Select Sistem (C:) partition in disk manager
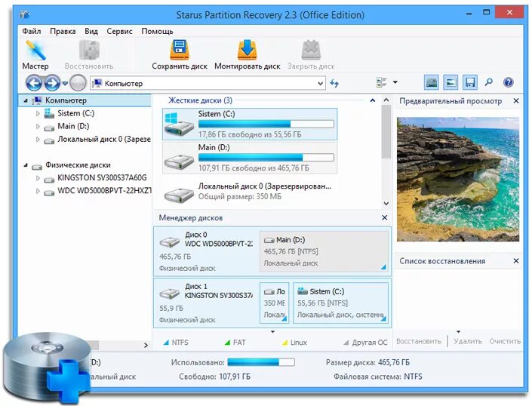 (x=340, y=303)
